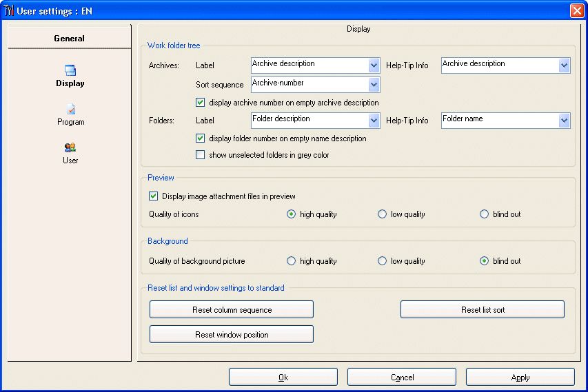588x392 pixels.
Task: Expand the Folders Help-Tip Info dropdown
Action: coord(564,121)
